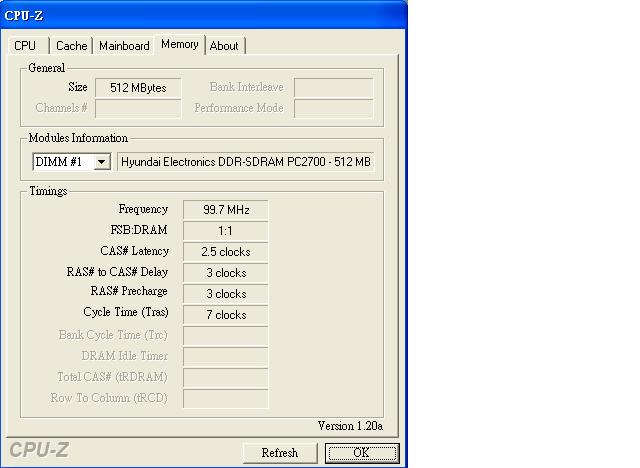Click the empty Total CAS# (tRDRAM) field
This screenshot has width=640, height=468.
[226, 378]
